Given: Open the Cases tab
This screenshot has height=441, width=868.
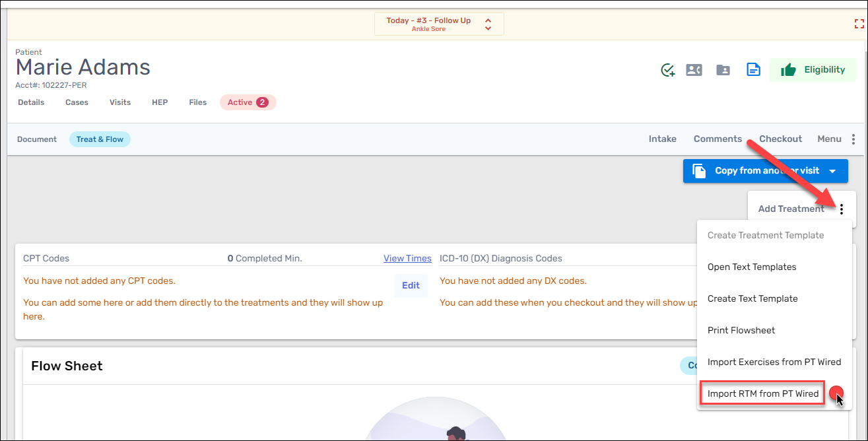Looking at the screenshot, I should (77, 102).
